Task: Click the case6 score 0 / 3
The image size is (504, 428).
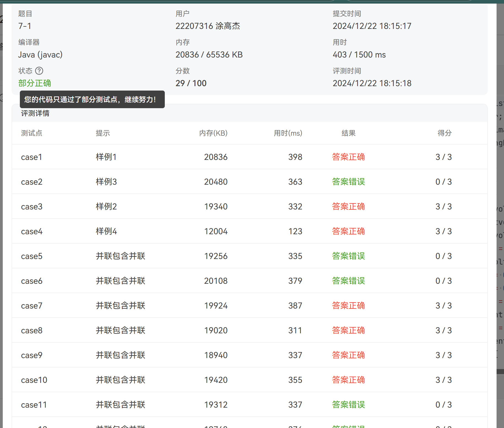Action: (x=444, y=281)
